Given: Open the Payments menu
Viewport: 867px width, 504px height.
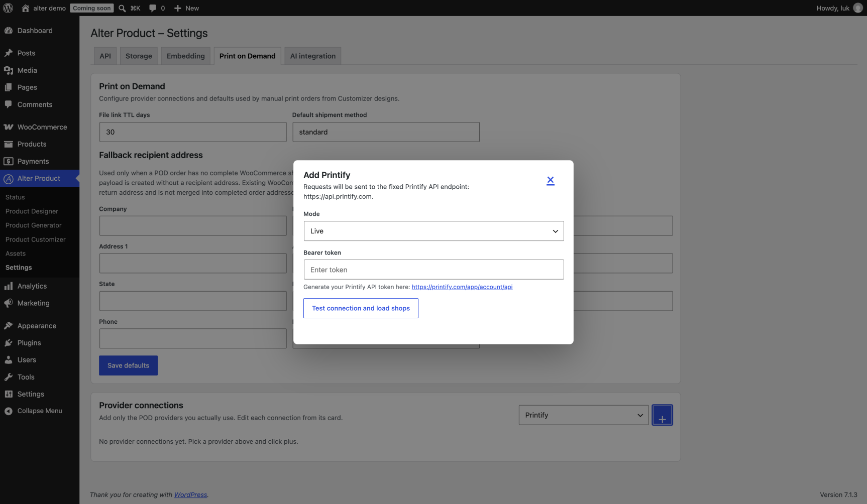Looking at the screenshot, I should [40, 161].
